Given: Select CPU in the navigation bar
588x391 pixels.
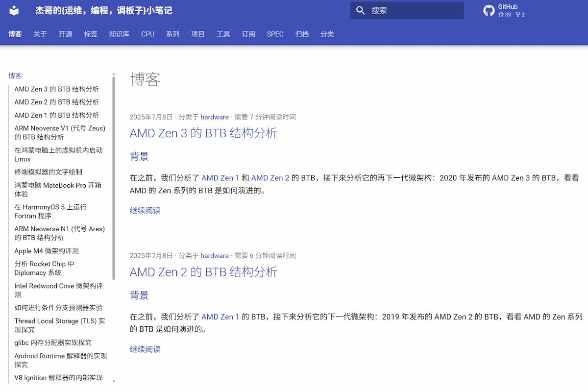Looking at the screenshot, I should tap(147, 34).
